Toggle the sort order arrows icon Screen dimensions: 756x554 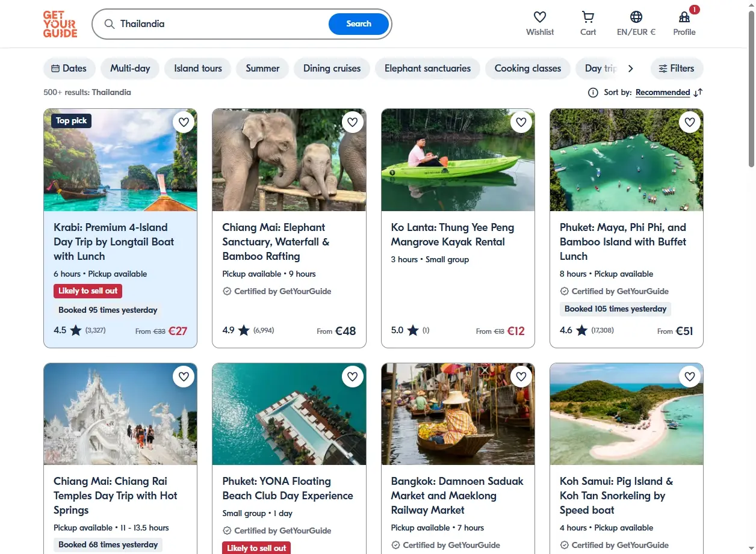(x=698, y=93)
